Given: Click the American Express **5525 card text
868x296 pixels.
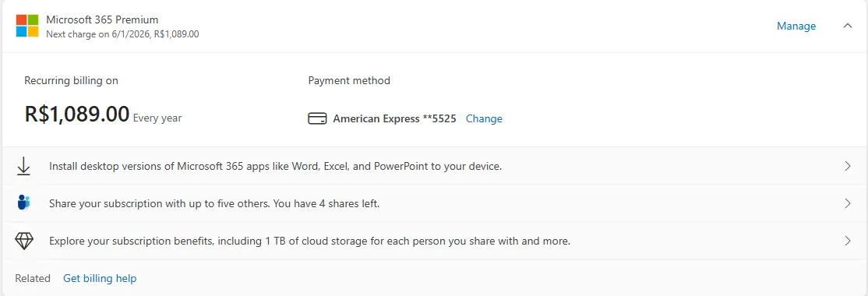Looking at the screenshot, I should tap(395, 118).
